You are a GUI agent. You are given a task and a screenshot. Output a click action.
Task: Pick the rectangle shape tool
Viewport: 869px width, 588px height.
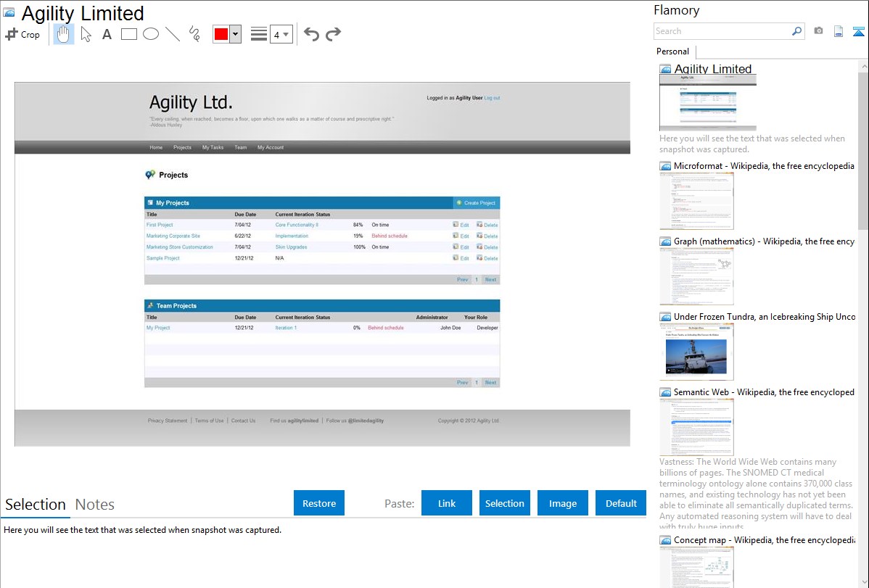(x=128, y=34)
